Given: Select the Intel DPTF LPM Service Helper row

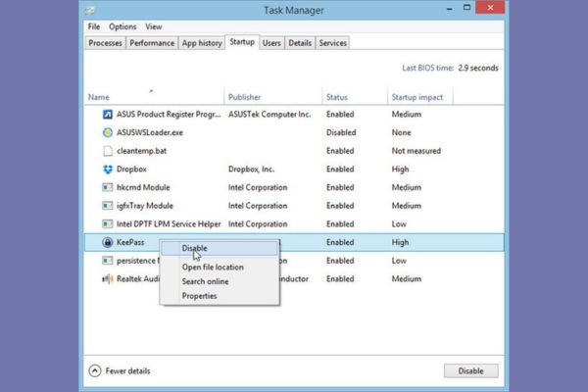Looking at the screenshot, I should click(294, 224).
